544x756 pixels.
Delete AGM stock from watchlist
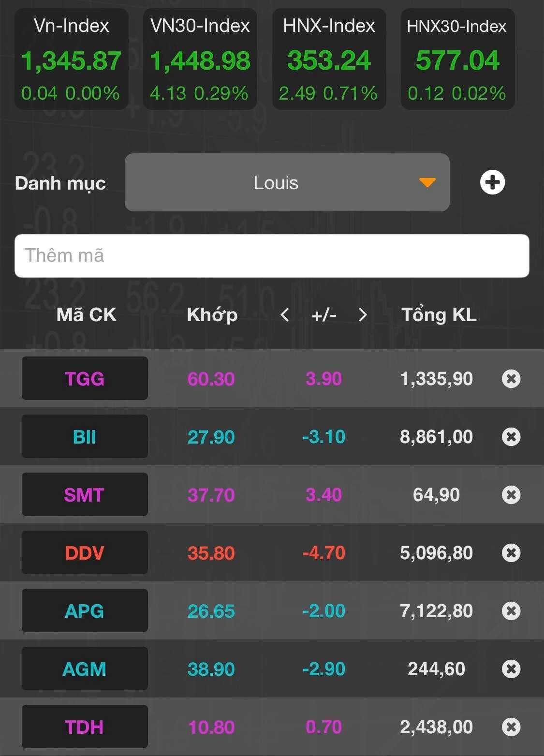click(x=511, y=668)
